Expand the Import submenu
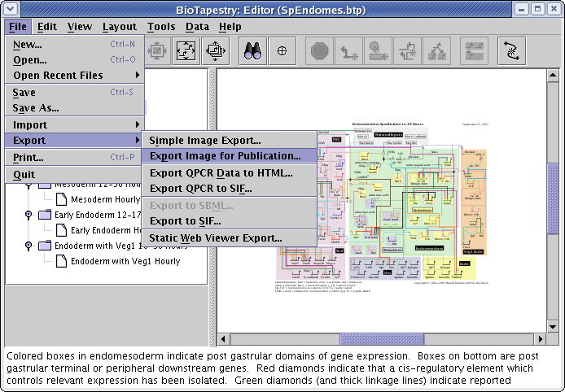565x392 pixels. point(74,124)
